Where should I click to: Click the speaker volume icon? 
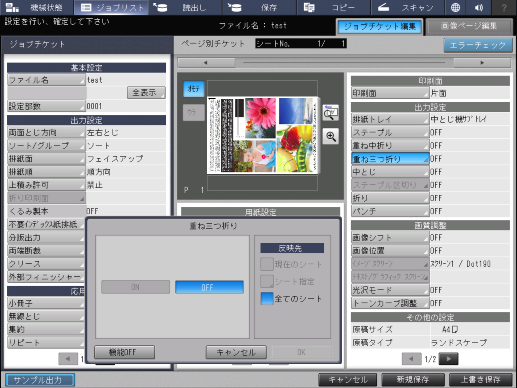click(x=479, y=7)
